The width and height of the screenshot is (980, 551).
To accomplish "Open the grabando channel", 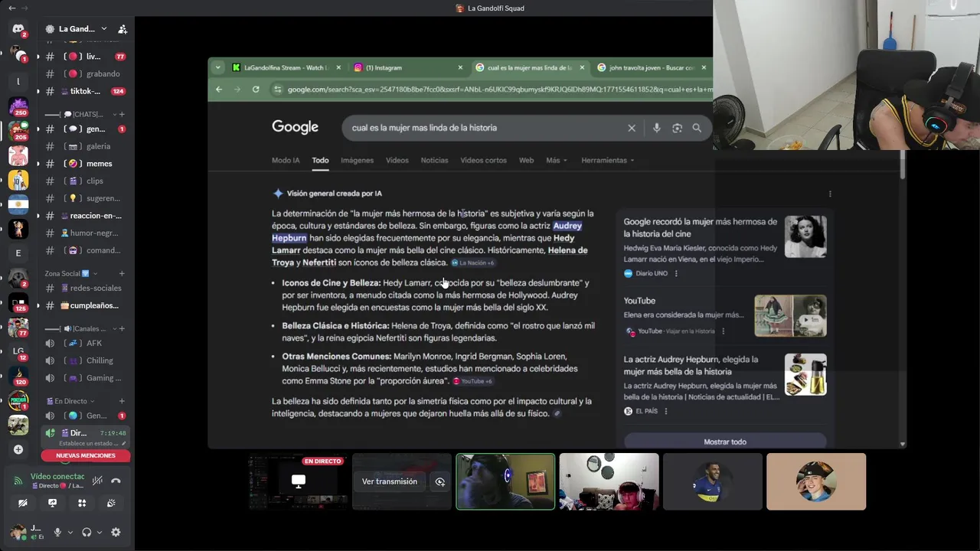I will 85,74.
